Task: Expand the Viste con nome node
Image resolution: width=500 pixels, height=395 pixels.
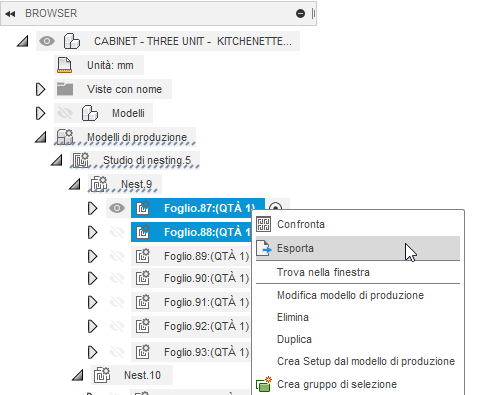Action: coord(40,89)
